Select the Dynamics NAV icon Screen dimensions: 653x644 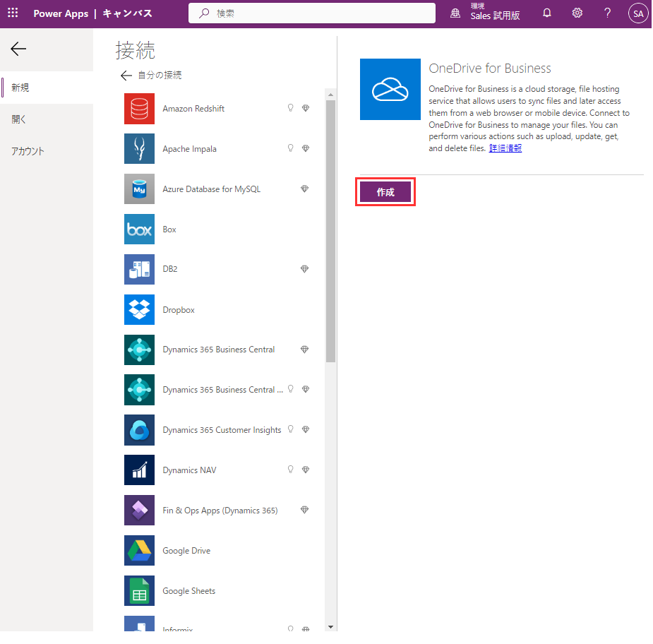tap(139, 470)
